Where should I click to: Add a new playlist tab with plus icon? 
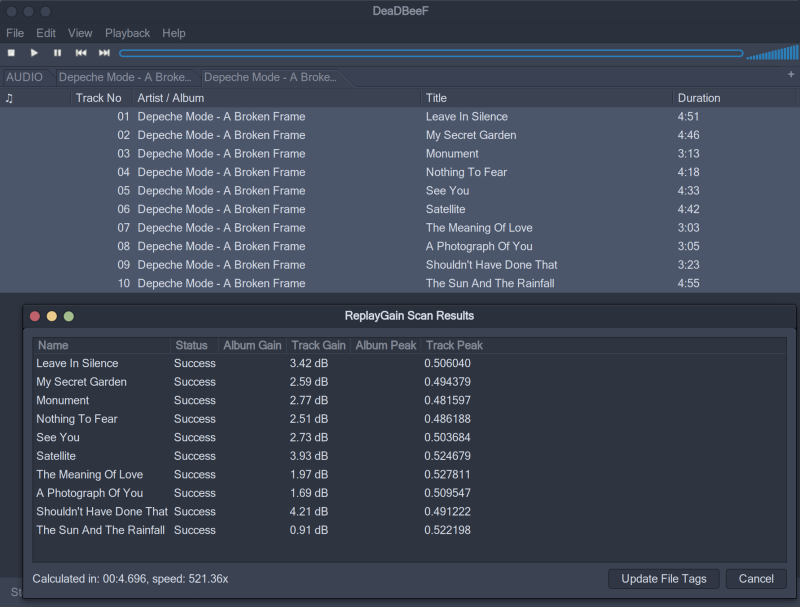791,74
